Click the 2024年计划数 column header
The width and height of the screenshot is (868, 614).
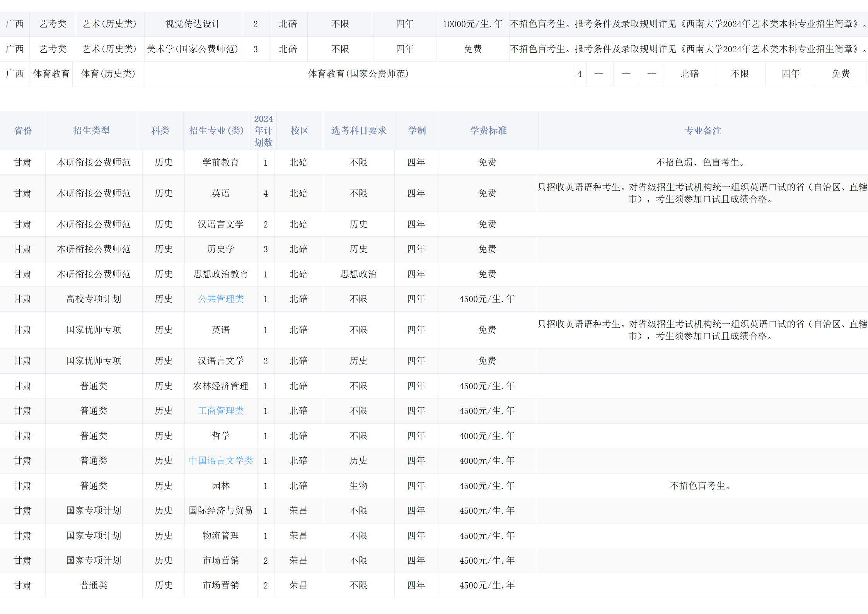tap(263, 131)
